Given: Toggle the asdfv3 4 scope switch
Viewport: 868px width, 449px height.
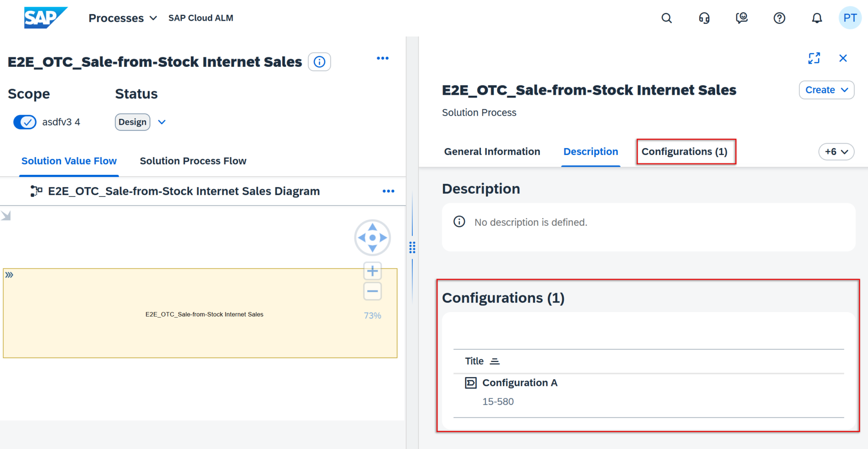Looking at the screenshot, I should [x=25, y=122].
